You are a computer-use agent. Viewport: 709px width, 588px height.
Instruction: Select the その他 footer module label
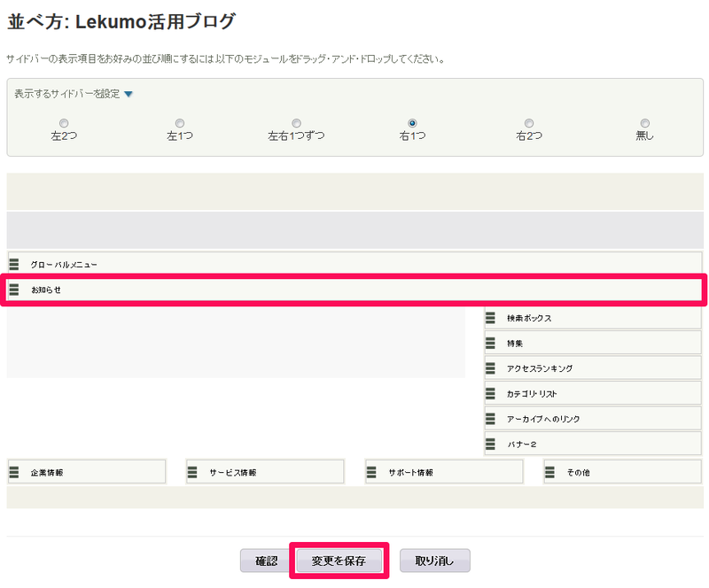pos(579,473)
